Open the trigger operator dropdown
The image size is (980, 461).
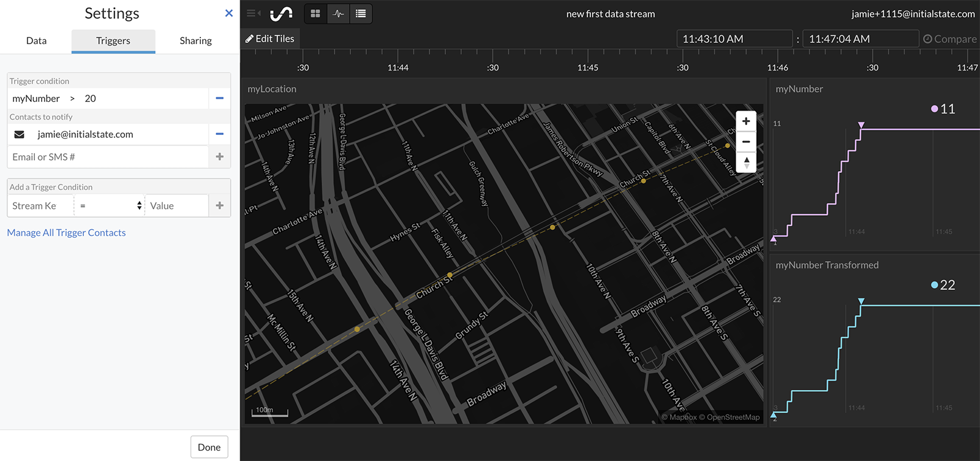tap(110, 206)
